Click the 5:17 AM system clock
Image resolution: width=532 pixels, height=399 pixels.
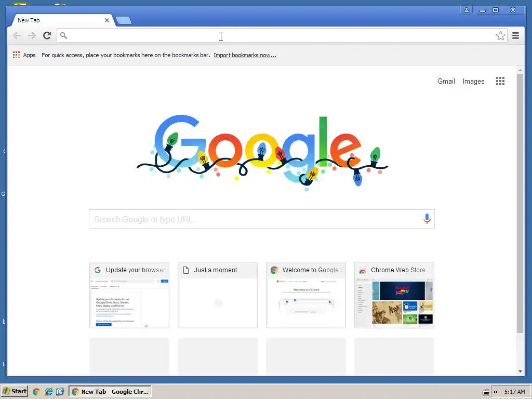tap(514, 392)
